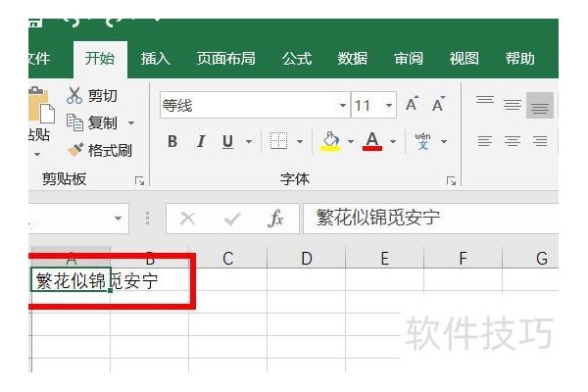
Task: Open the 视图 tab
Action: pos(465,59)
